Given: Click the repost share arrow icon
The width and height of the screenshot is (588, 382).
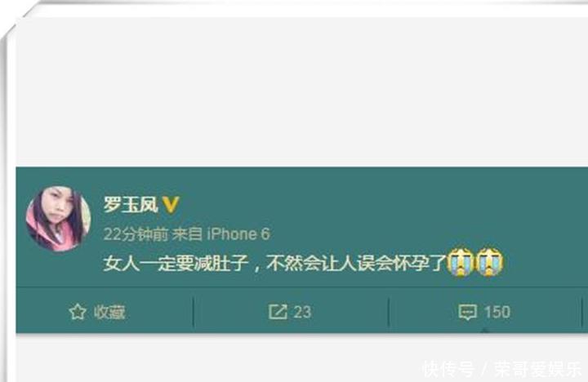Looking at the screenshot, I should pyautogui.click(x=278, y=312).
